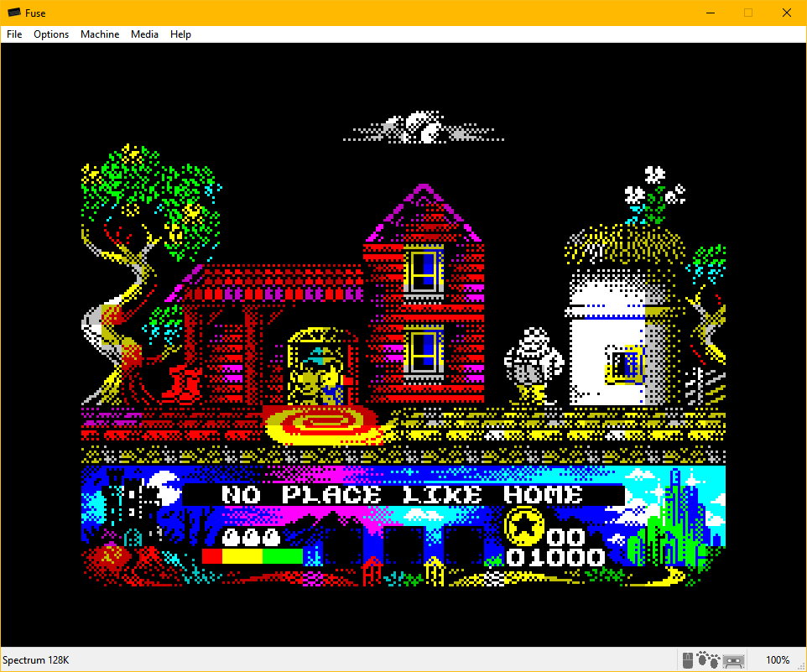Click the three egg lives indicator

[251, 537]
